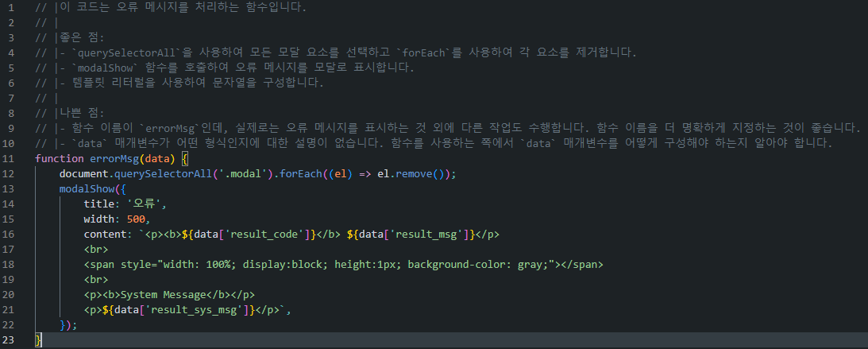Click the '좋은 점:' comment heading
Image resolution: width=868 pixels, height=349 pixels.
(x=80, y=37)
